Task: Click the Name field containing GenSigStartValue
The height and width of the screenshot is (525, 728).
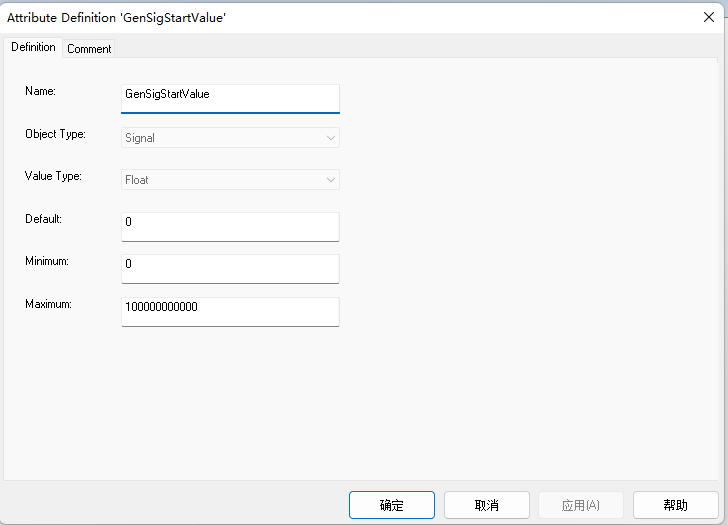Action: 230,98
